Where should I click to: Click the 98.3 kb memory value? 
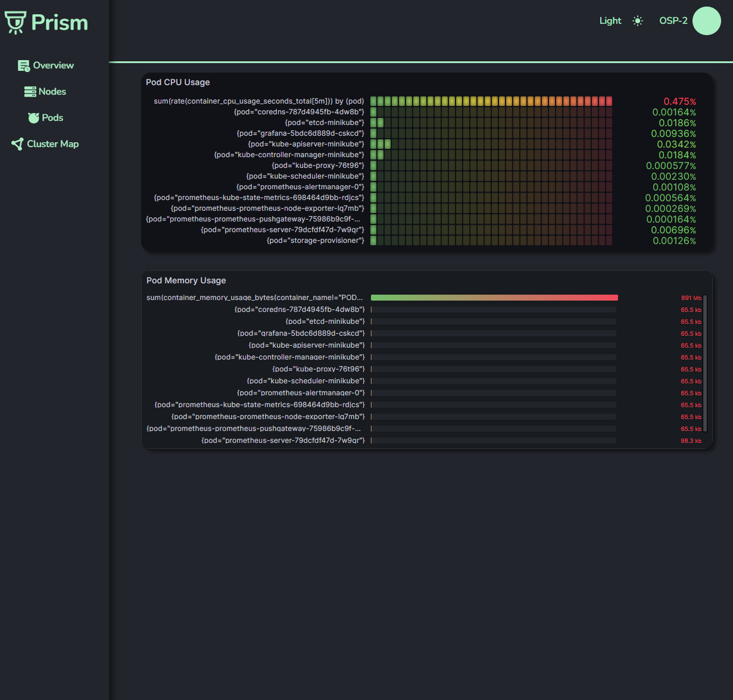[x=691, y=441]
